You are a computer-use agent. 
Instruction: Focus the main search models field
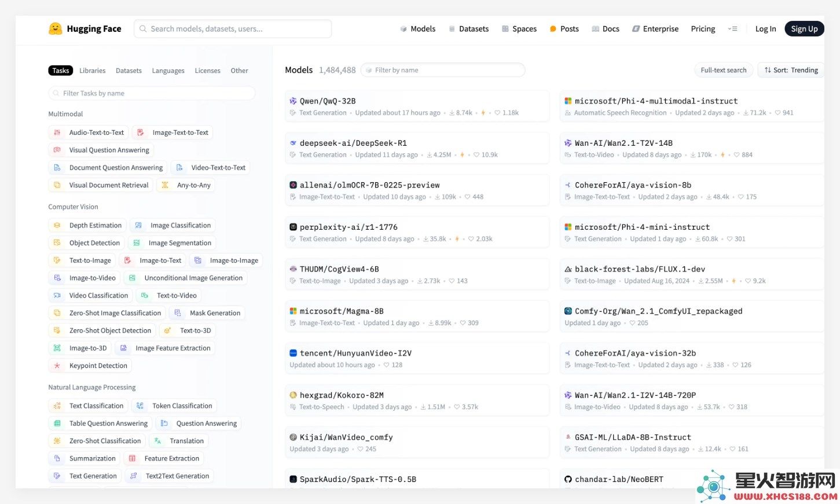(233, 29)
